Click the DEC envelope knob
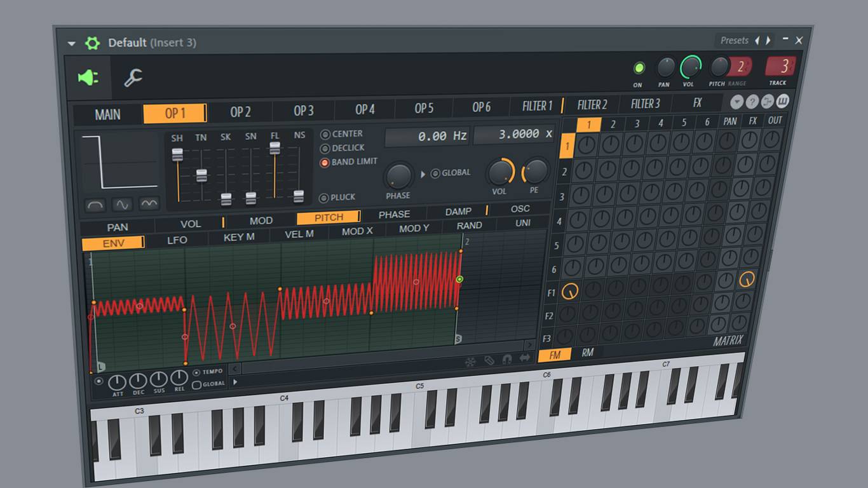Screen dimensions: 868x488 pos(138,381)
